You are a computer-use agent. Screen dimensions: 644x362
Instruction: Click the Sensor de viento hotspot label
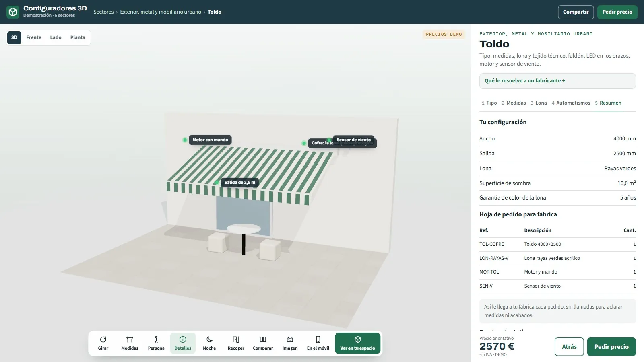tap(354, 140)
